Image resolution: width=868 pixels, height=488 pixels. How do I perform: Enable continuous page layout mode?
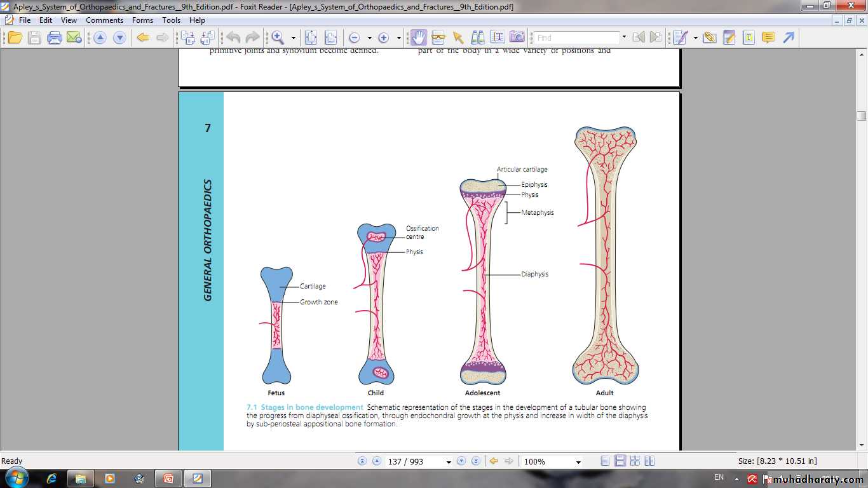tap(620, 461)
